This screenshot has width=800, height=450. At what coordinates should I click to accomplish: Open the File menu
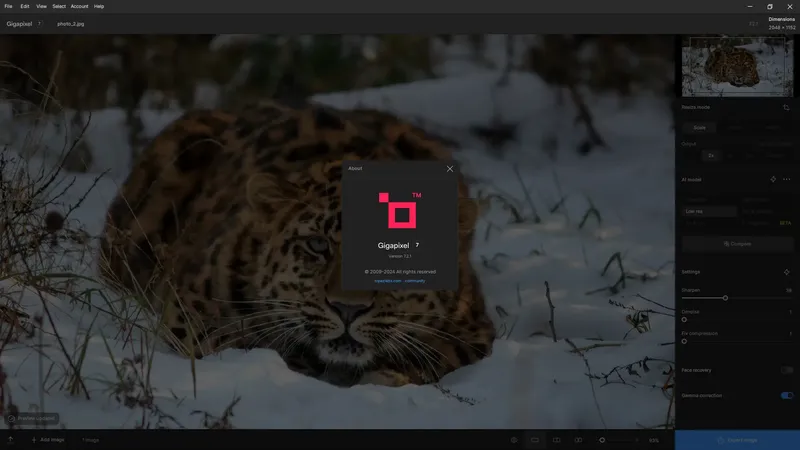tap(8, 6)
